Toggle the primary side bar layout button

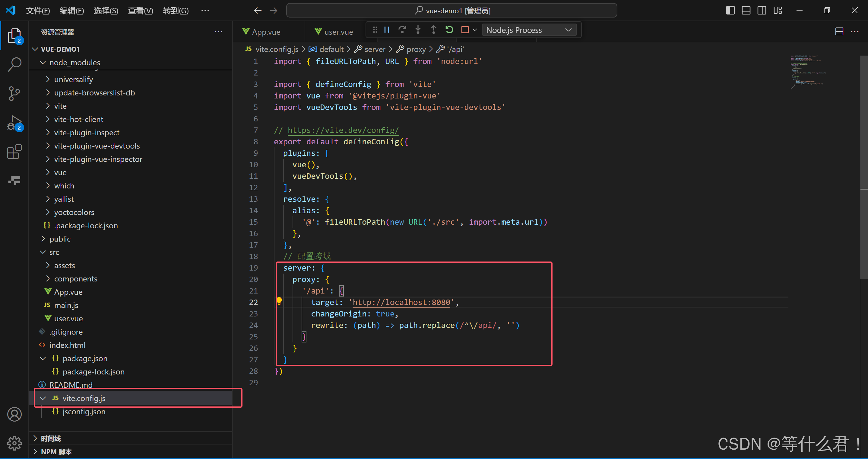730,11
